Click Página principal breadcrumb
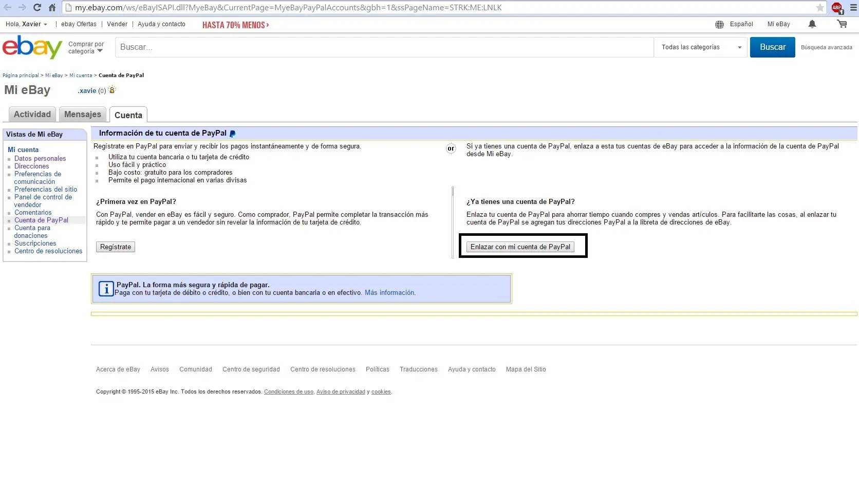Viewport: 859px width, 504px height. click(x=21, y=76)
